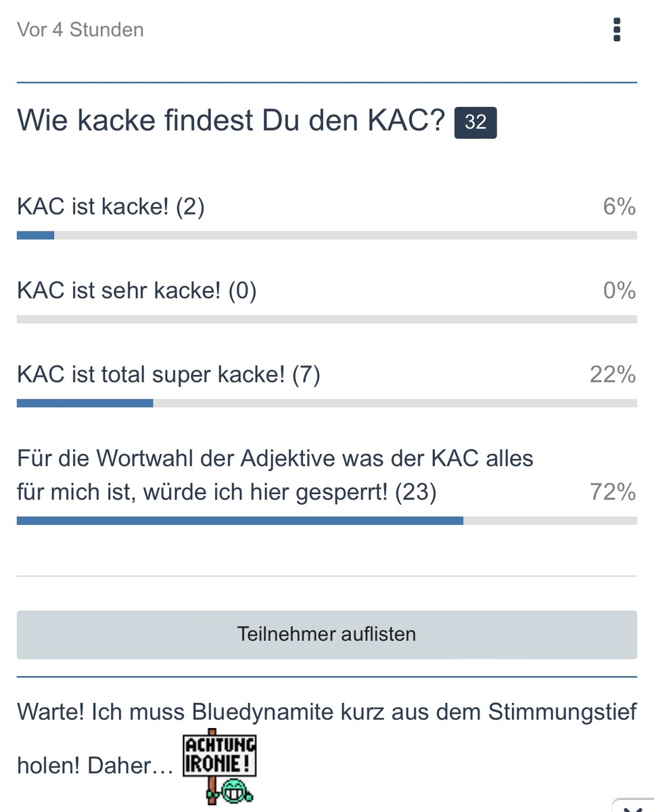654x812 pixels.
Task: Pick option "KAC ist total super kacke! (7)"
Action: [168, 374]
